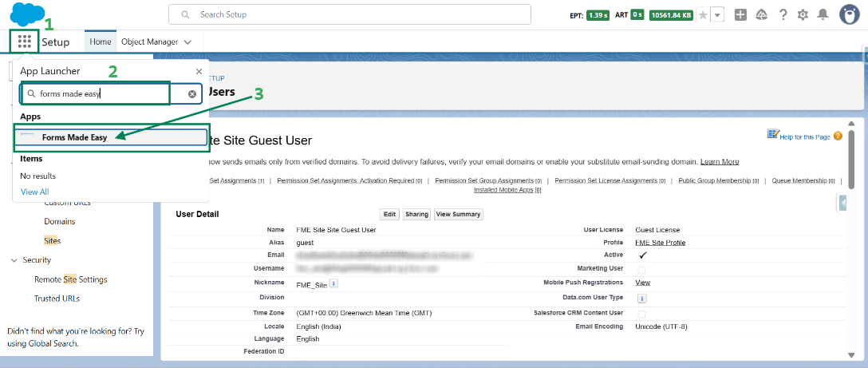Open FME Site Profile link
This screenshot has height=368, width=868.
pyautogui.click(x=661, y=243)
